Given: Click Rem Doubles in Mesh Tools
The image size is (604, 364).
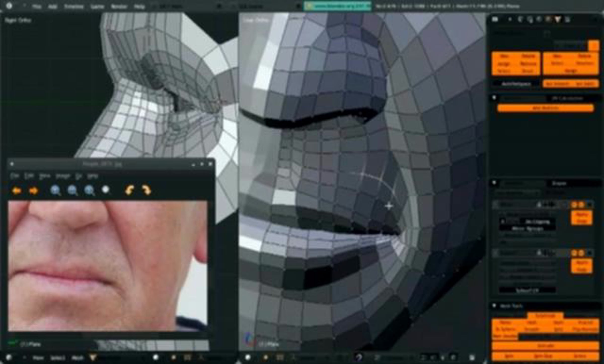Looking at the screenshot, I should pyautogui.click(x=505, y=336).
